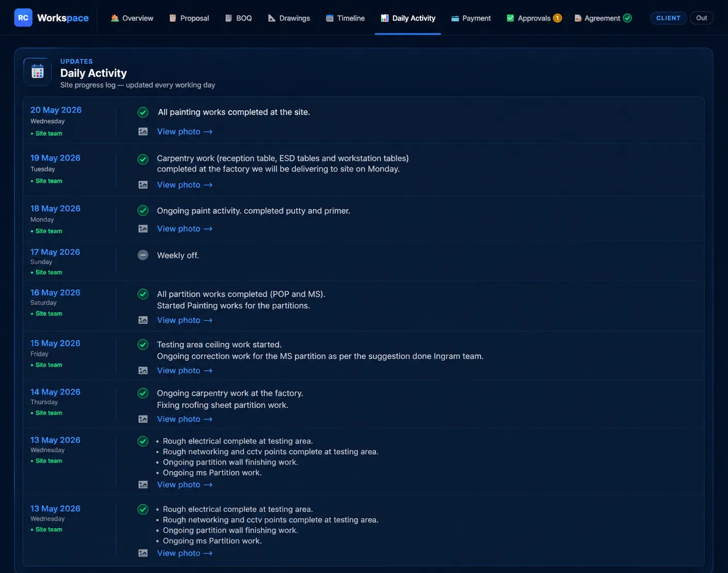Click the Proposal tab document icon
The image size is (728, 573).
[173, 18]
